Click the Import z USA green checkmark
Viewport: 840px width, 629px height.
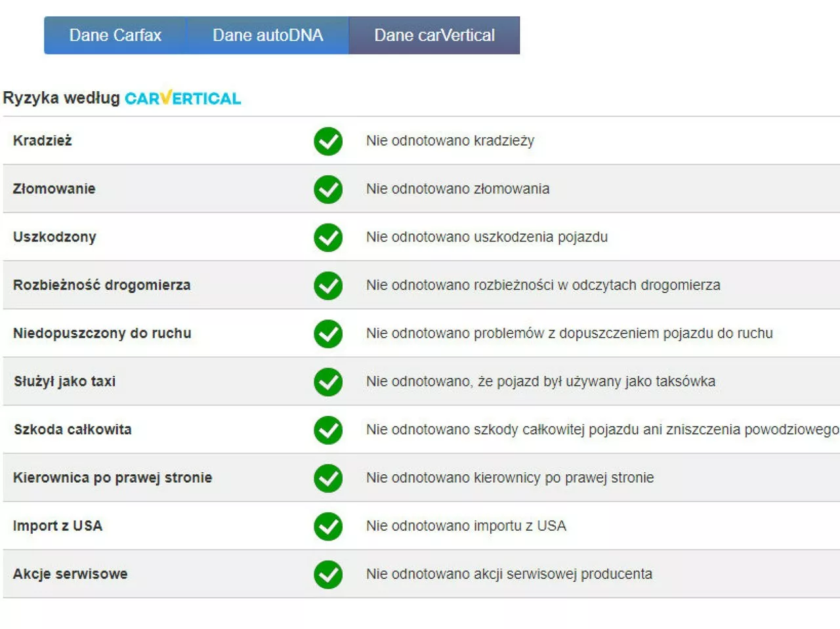(327, 526)
